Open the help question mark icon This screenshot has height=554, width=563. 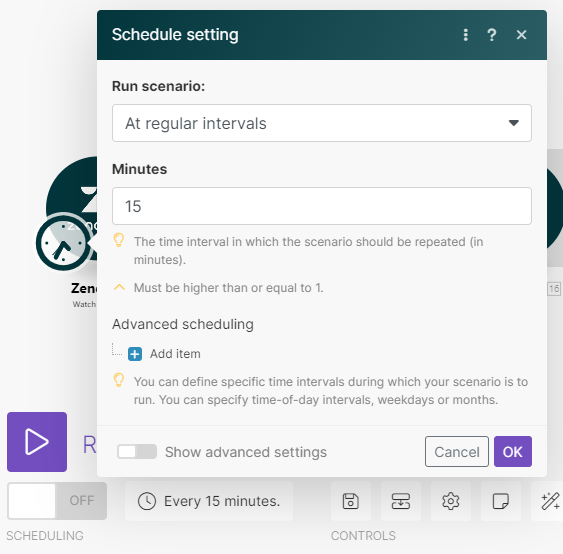point(492,35)
